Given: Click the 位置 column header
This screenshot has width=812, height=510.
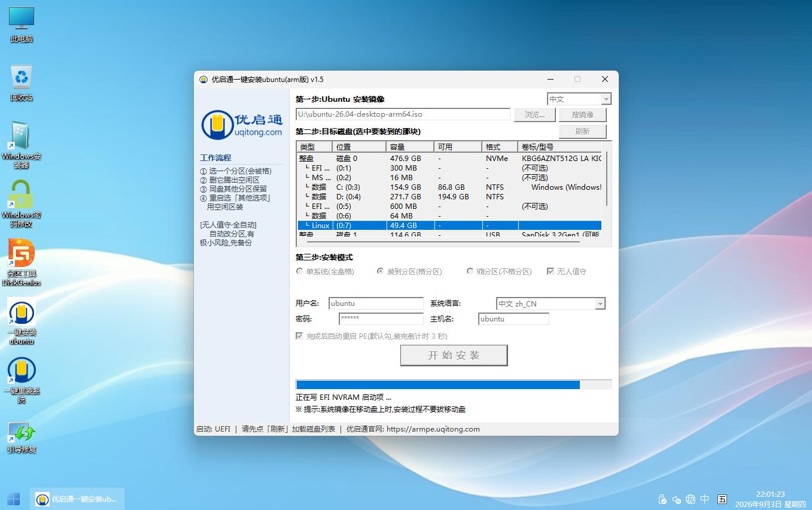Looking at the screenshot, I should [359, 147].
